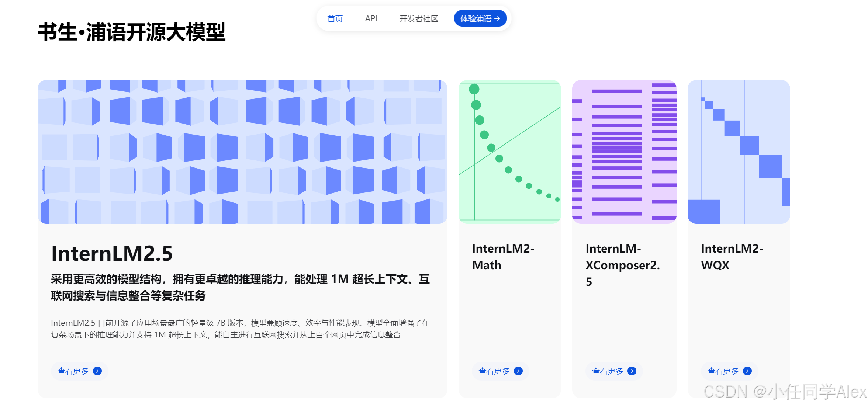Click the 书生·浦语开源大模型 page title
Viewport: 868px width, 406px height.
pyautogui.click(x=132, y=32)
